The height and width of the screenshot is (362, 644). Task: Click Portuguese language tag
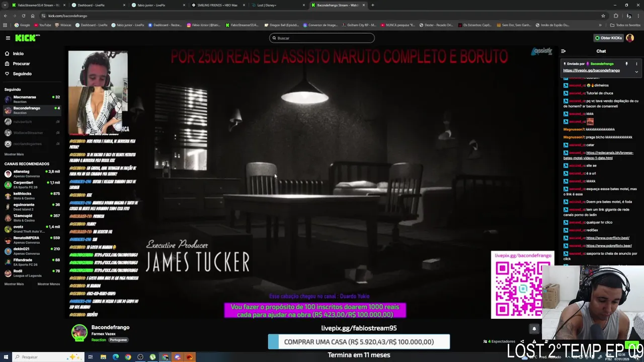[x=118, y=340]
